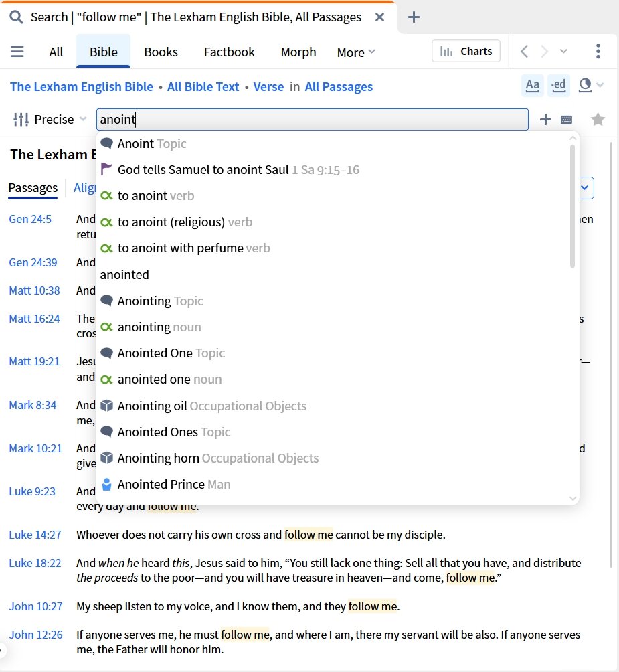Click the suggestion list scroll-up arrow
619x672 pixels.
pyautogui.click(x=573, y=138)
